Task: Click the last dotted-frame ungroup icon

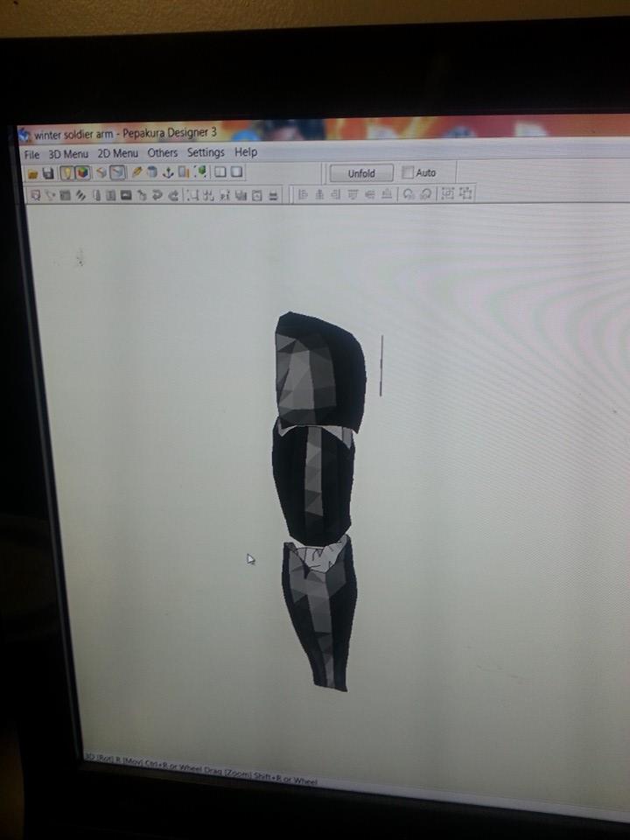Action: pyautogui.click(x=465, y=192)
